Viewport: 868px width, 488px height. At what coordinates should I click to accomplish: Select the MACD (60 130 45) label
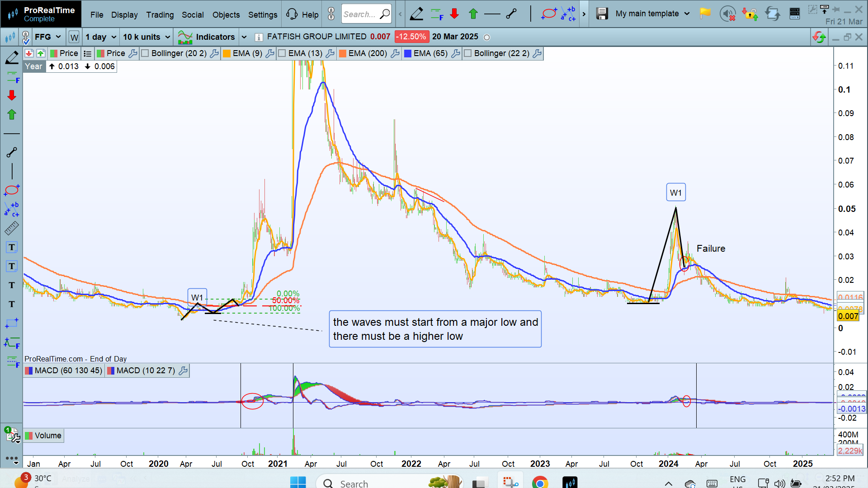pyautogui.click(x=68, y=371)
